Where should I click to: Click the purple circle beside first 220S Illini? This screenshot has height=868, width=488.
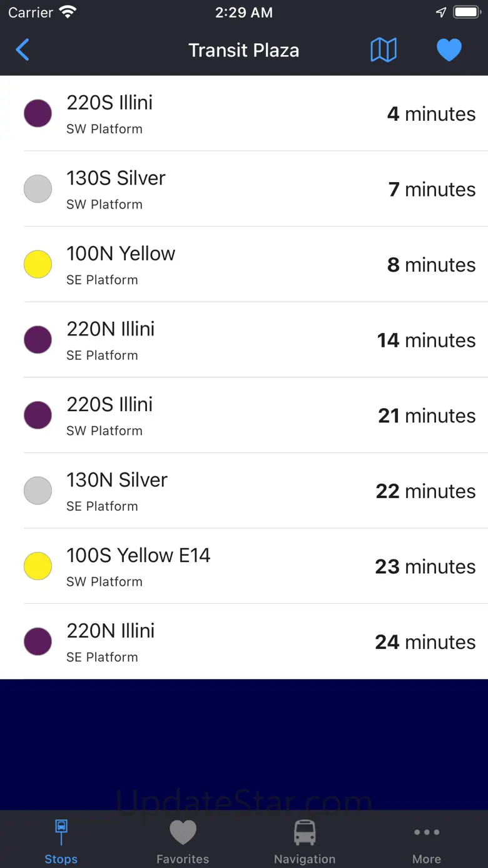[38, 113]
